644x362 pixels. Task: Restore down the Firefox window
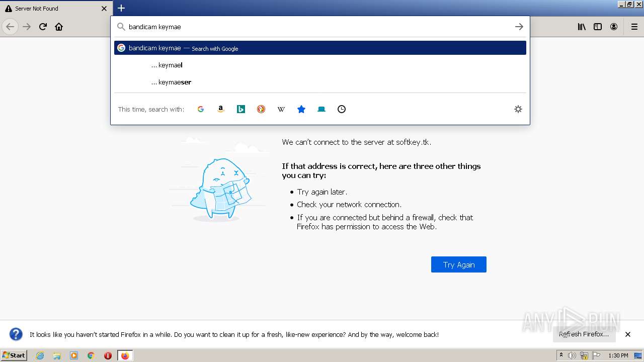[630, 4]
